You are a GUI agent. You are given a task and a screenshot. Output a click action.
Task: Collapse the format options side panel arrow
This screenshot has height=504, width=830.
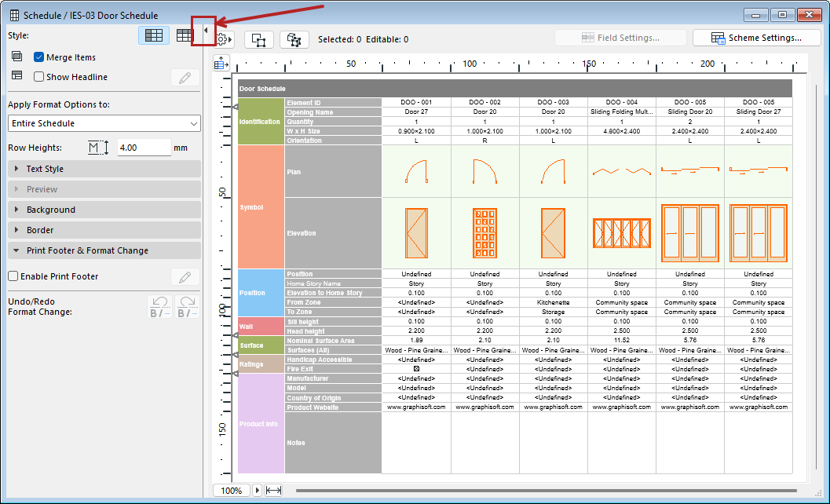click(206, 31)
